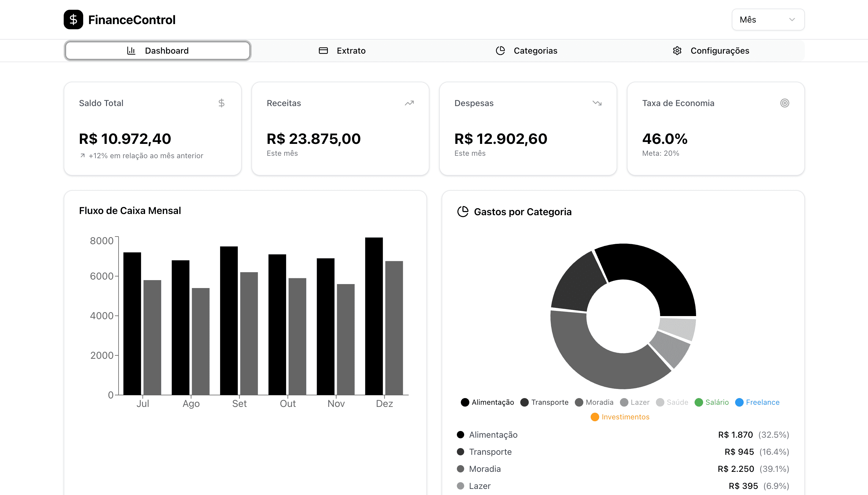Click the target icon in Taxa de Economia card
This screenshot has height=495, width=868.
(784, 103)
